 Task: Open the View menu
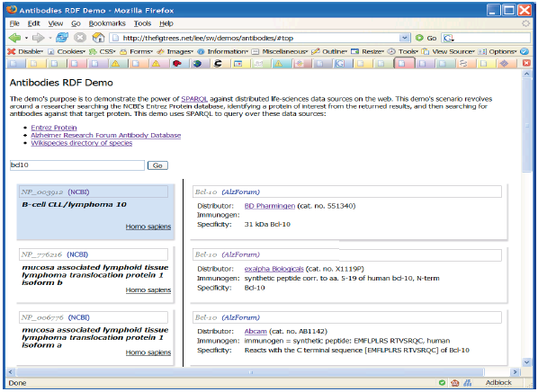(x=55, y=23)
